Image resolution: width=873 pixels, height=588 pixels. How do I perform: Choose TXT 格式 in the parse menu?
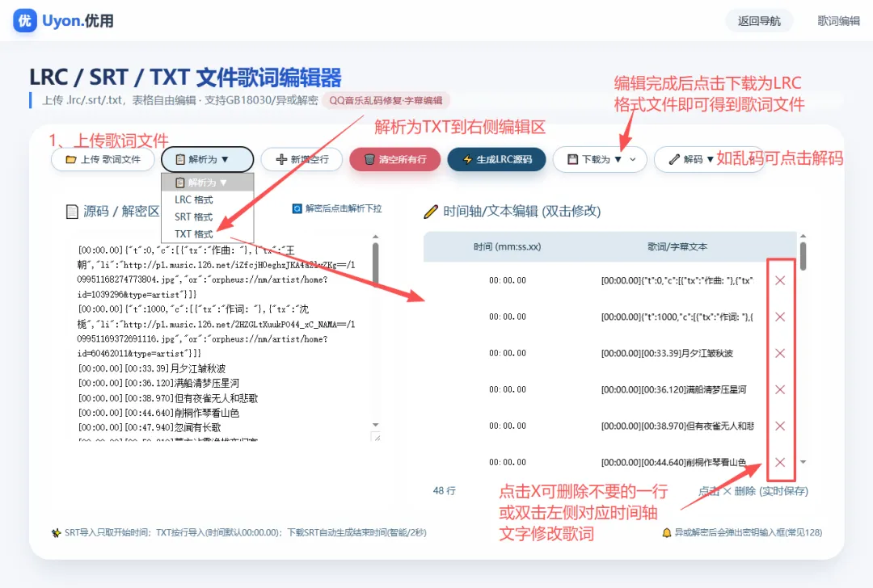(x=193, y=234)
